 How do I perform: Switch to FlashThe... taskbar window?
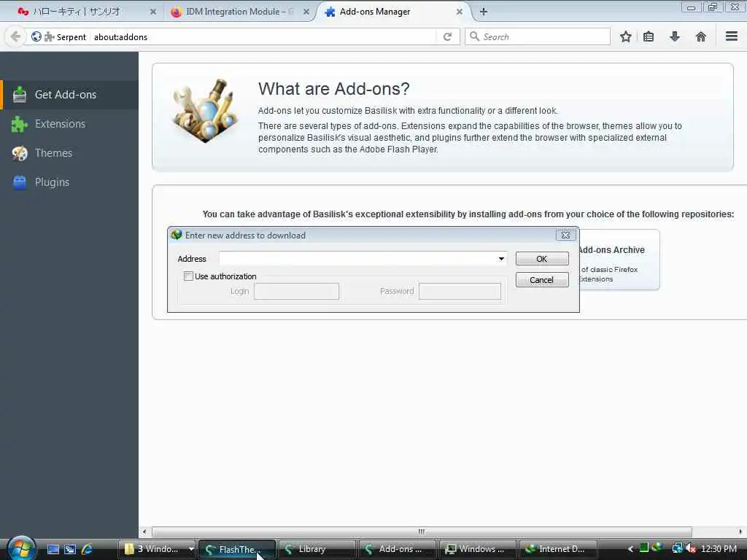237,549
